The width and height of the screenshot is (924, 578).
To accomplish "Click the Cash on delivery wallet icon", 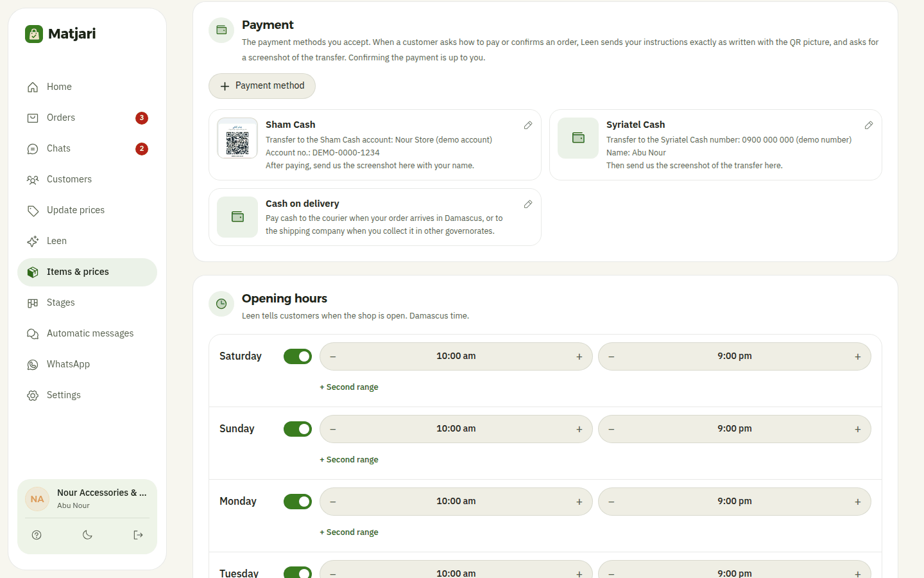I will coord(237,217).
